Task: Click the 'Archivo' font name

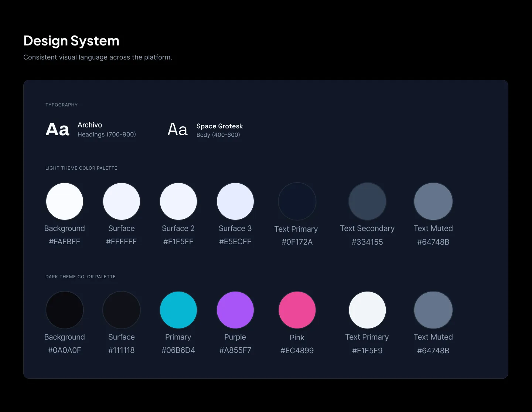Action: click(90, 125)
